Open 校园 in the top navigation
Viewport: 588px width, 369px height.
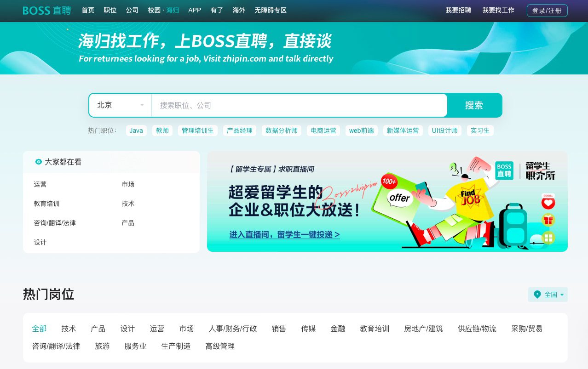coord(154,10)
